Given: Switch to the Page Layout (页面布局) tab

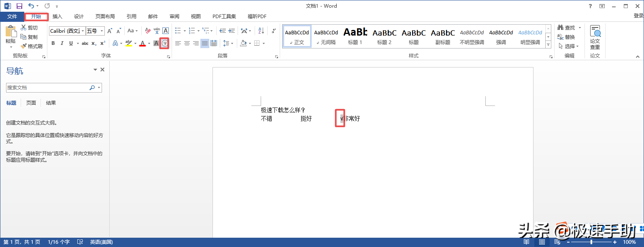Looking at the screenshot, I should coord(105,17).
